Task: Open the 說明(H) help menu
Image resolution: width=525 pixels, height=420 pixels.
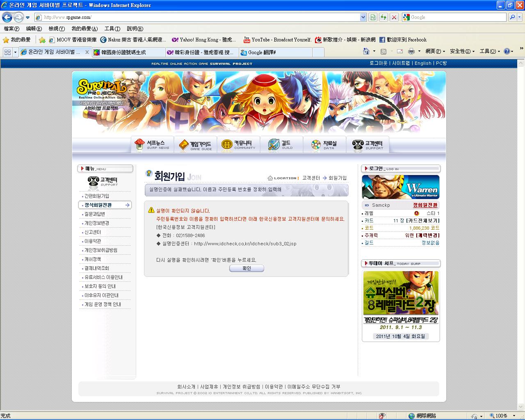Action: coord(135,29)
